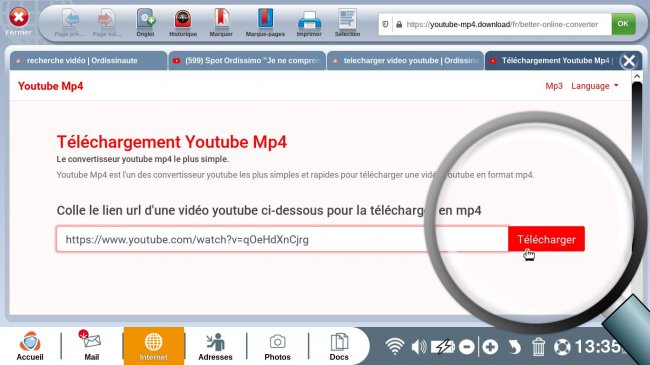Click the Youtube Mp4 site logo link
Screen dimensions: 650x365
[x=51, y=86]
